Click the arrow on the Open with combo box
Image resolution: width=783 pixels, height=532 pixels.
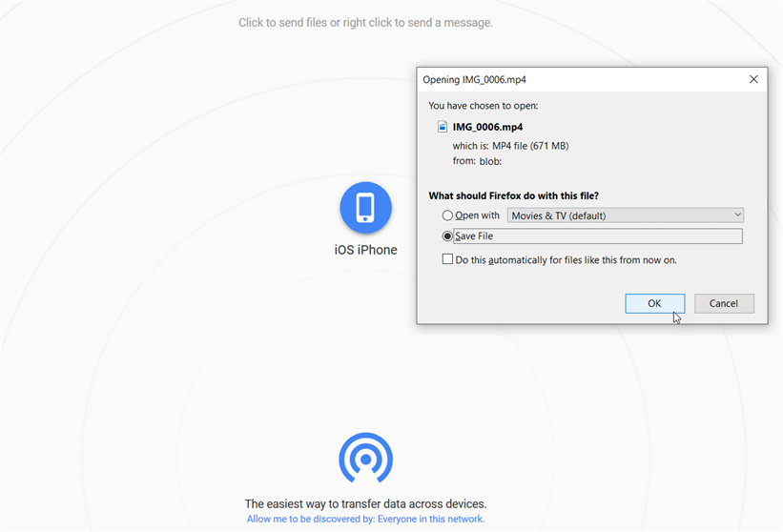(736, 215)
